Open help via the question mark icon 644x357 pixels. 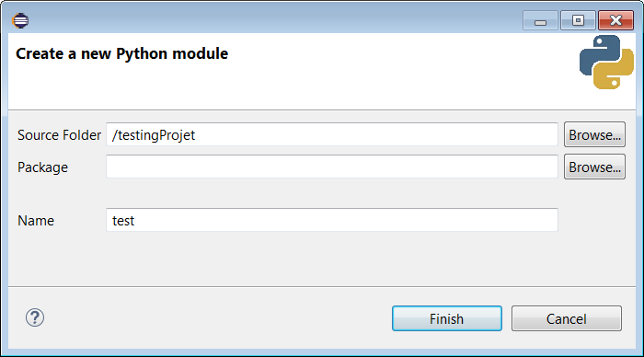[x=35, y=317]
